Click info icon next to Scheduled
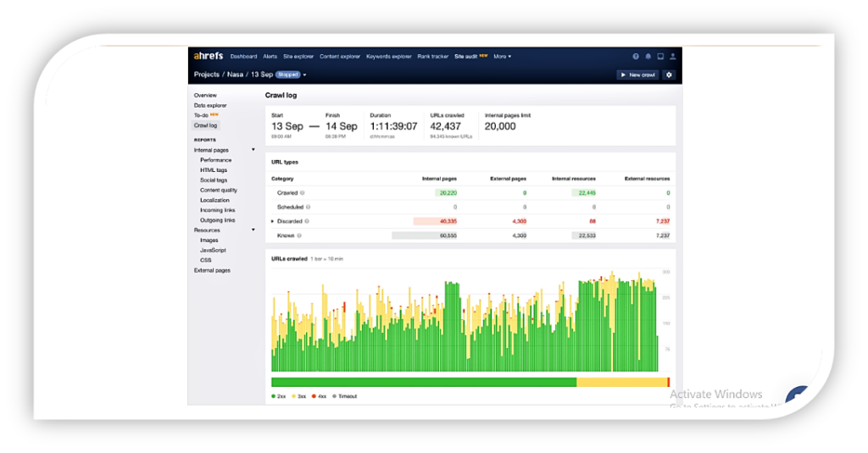This screenshot has width=868, height=453. (x=308, y=207)
